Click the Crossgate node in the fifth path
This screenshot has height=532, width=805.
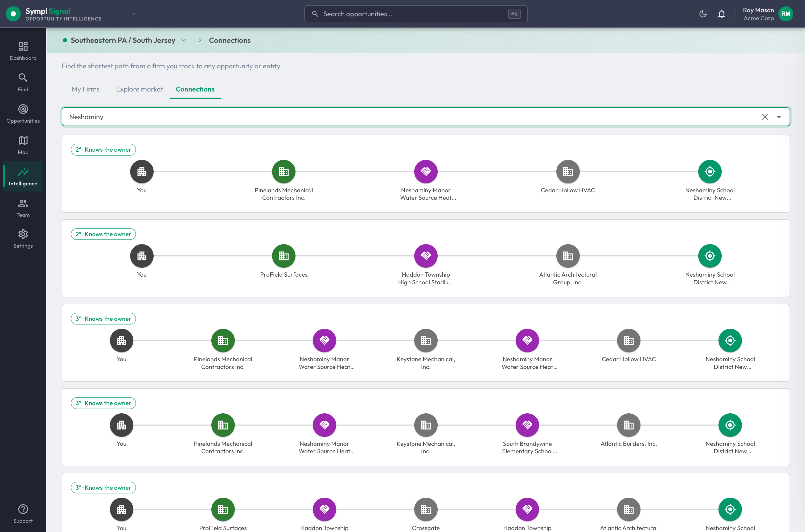(x=426, y=509)
